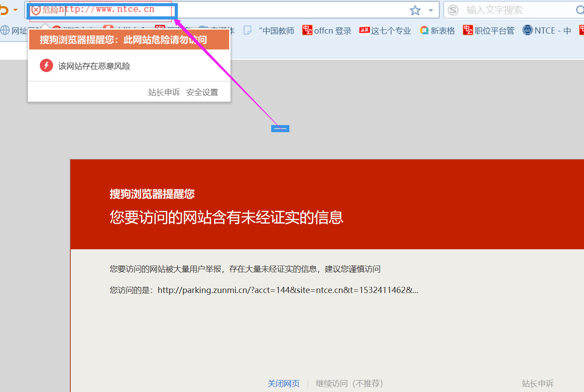Click the orange 此网站危险请勿访问 header
This screenshot has width=584, height=392.
coord(129,40)
